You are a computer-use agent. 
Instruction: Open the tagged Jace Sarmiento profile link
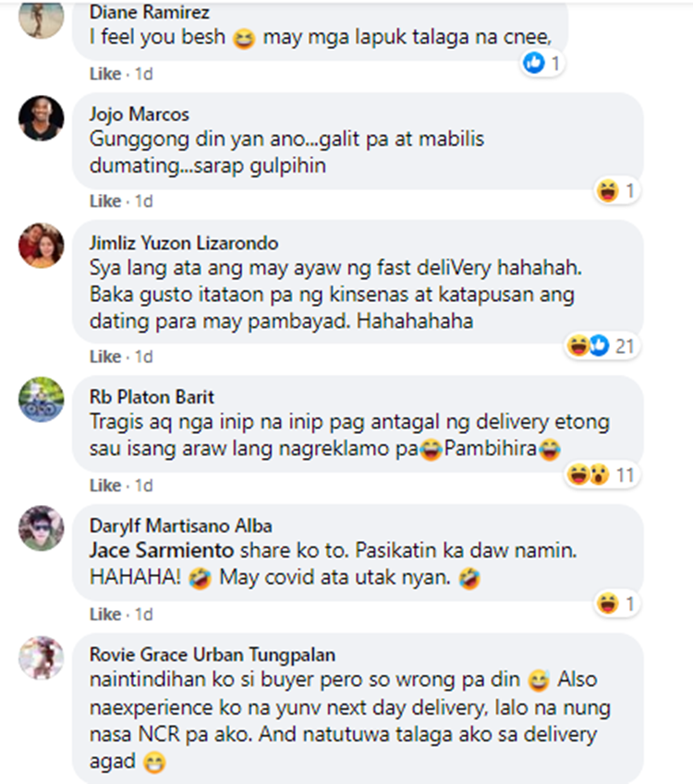coord(162,550)
